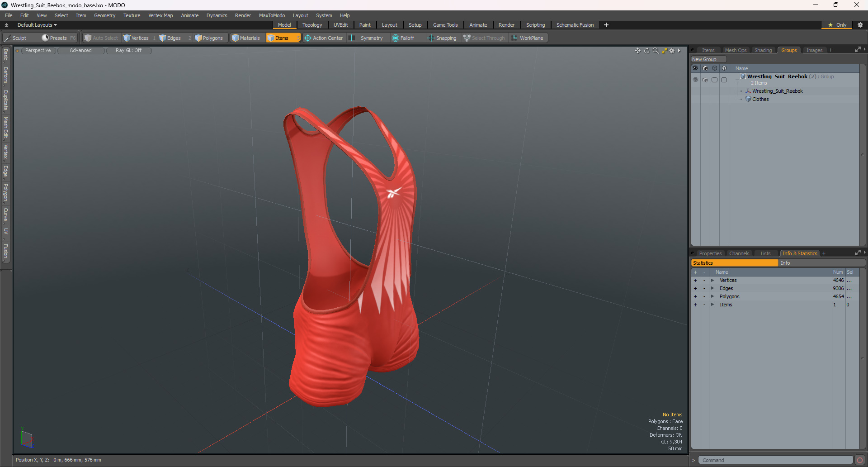Select the Sculpt tool icon
This screenshot has height=467, width=868.
pos(8,38)
